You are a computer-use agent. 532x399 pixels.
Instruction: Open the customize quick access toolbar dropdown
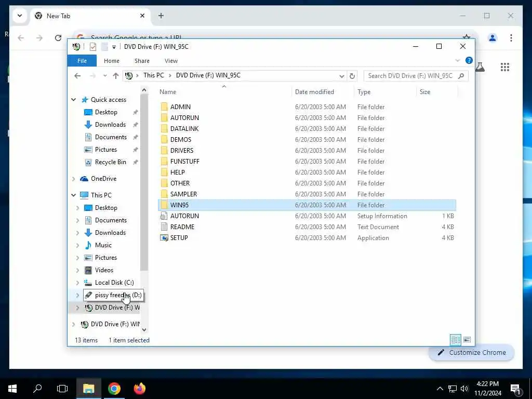[x=114, y=47]
